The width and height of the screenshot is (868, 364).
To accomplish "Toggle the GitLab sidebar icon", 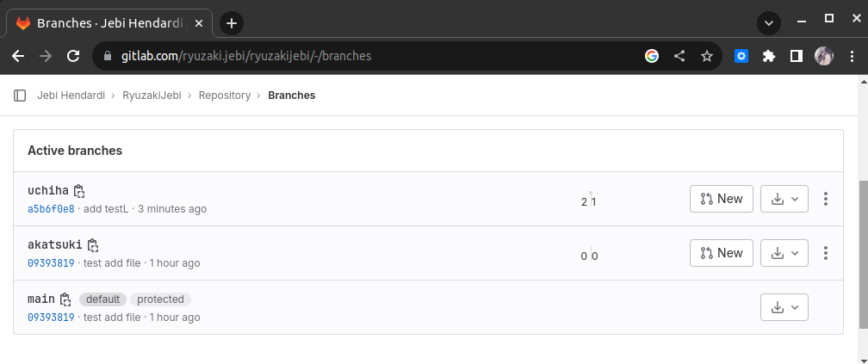I will [x=20, y=96].
